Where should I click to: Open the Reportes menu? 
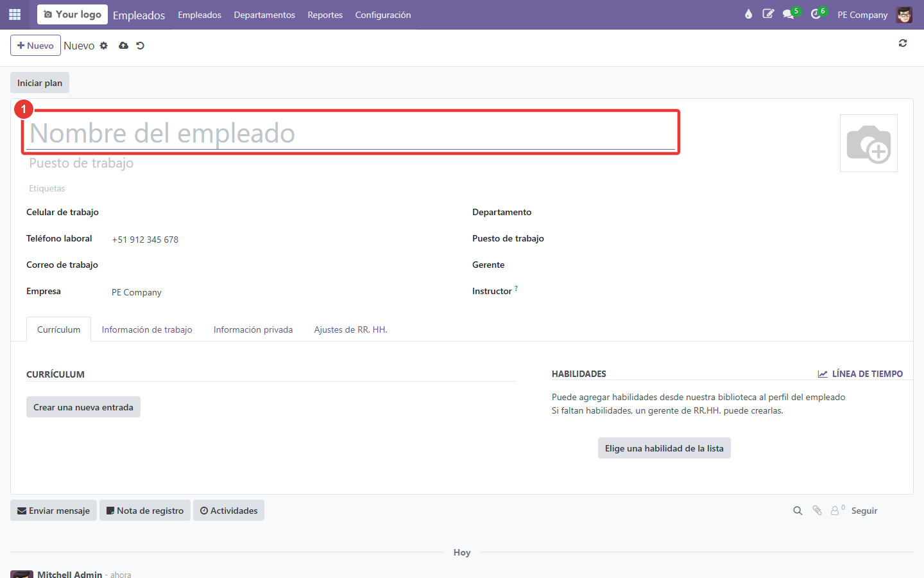tap(325, 15)
